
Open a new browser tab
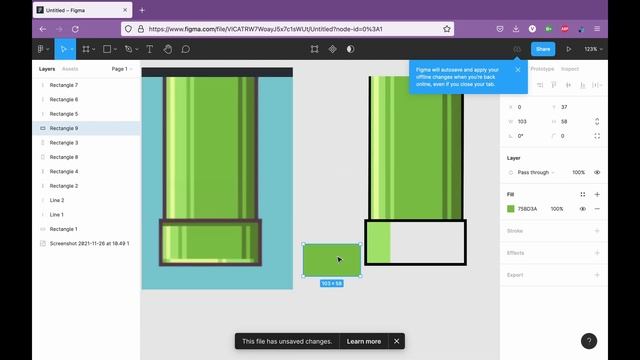click(x=142, y=10)
